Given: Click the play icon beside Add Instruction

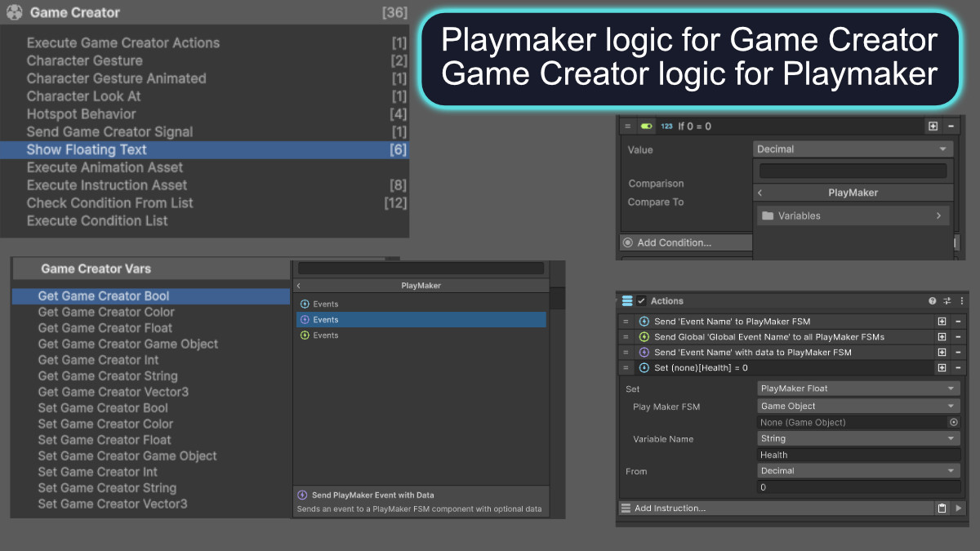Looking at the screenshot, I should click(x=958, y=508).
